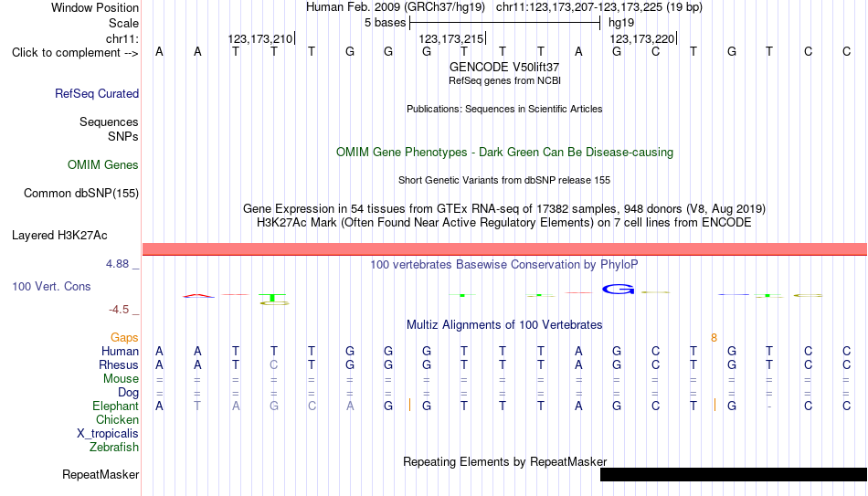The width and height of the screenshot is (868, 496).
Task: Click the RefSeq Curated track label
Action: 97,93
